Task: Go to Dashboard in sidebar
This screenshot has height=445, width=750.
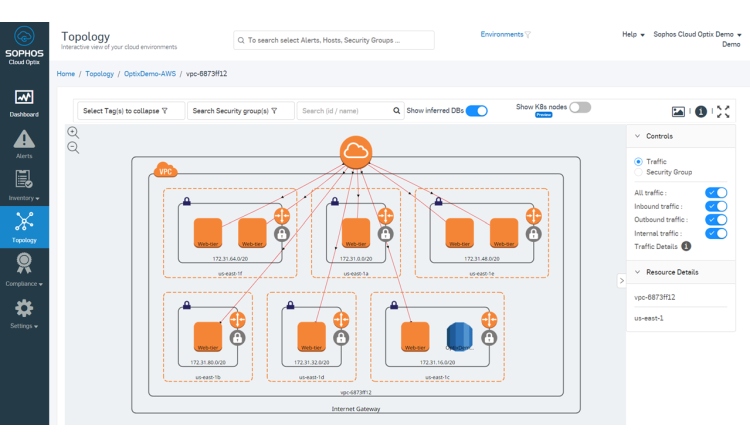Action: tap(24, 102)
